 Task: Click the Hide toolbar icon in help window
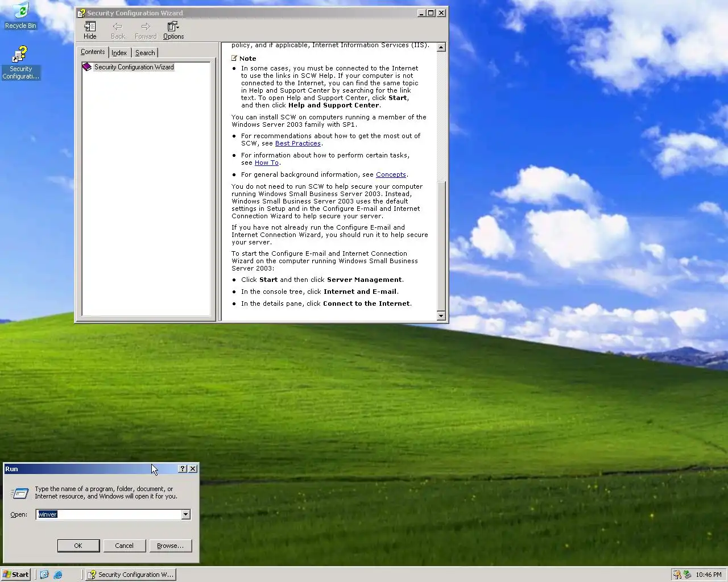click(90, 30)
